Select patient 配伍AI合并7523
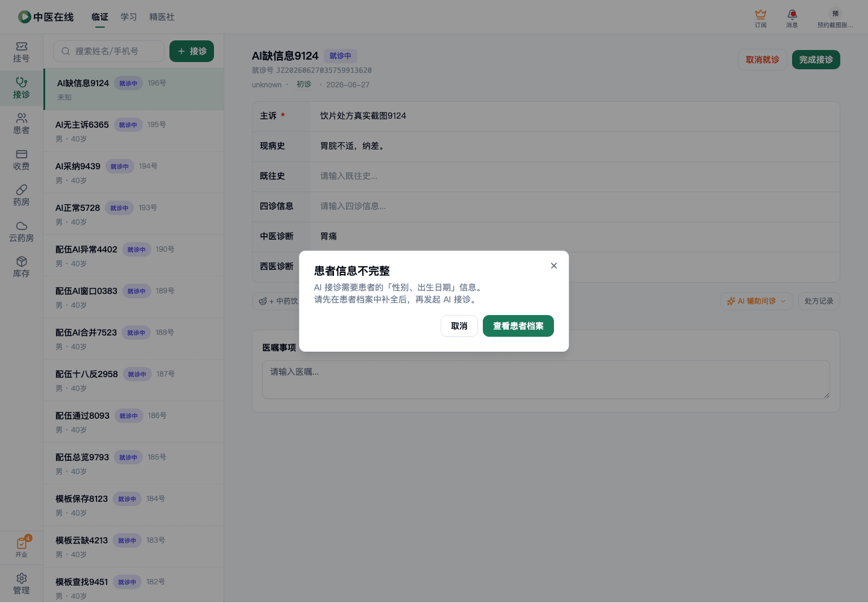The image size is (868, 603). (134, 339)
